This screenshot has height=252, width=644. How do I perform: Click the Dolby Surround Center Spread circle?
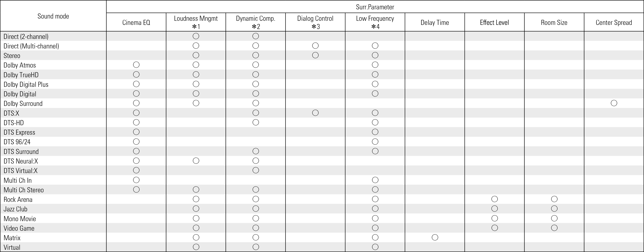coord(614,103)
